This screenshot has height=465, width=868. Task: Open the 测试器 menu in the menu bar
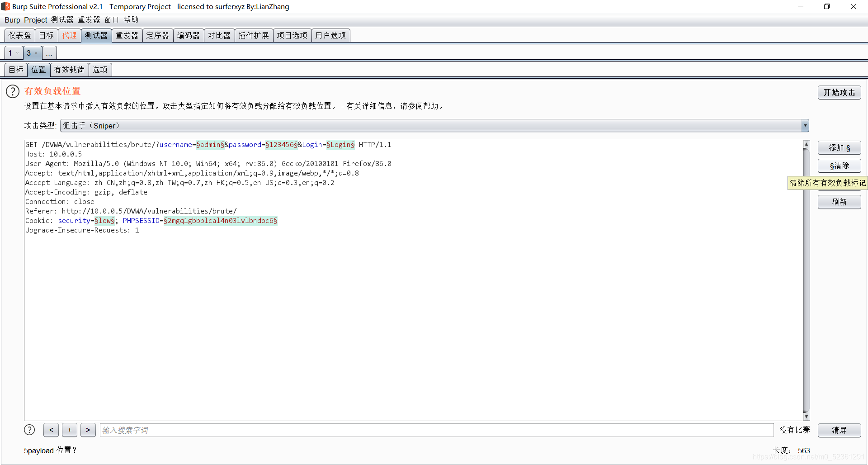[62, 20]
